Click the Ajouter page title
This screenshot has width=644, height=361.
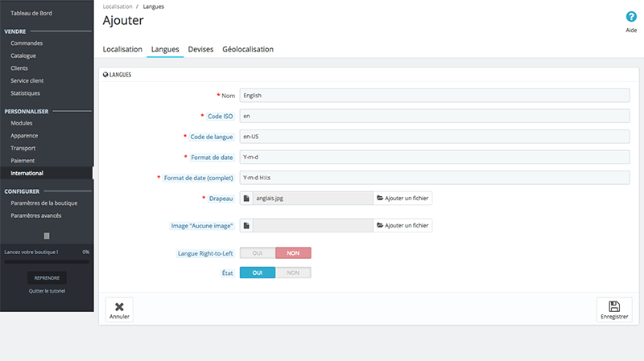(123, 21)
